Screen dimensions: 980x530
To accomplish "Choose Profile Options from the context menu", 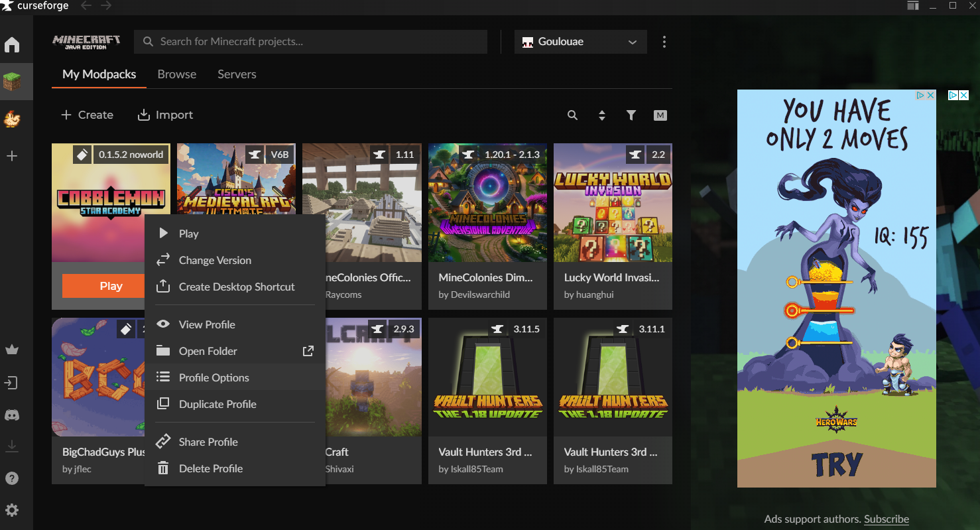I will (x=214, y=377).
